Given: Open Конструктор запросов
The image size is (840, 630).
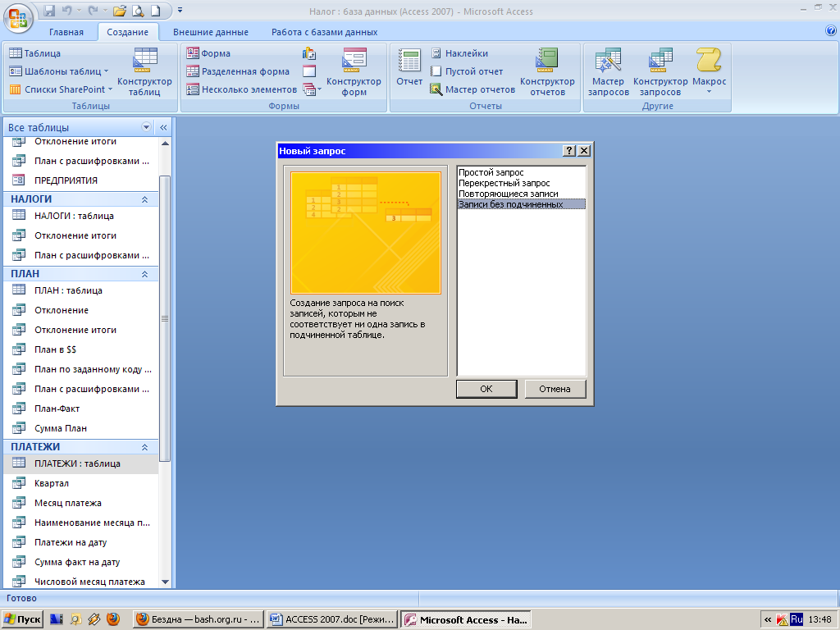Looking at the screenshot, I should point(660,72).
